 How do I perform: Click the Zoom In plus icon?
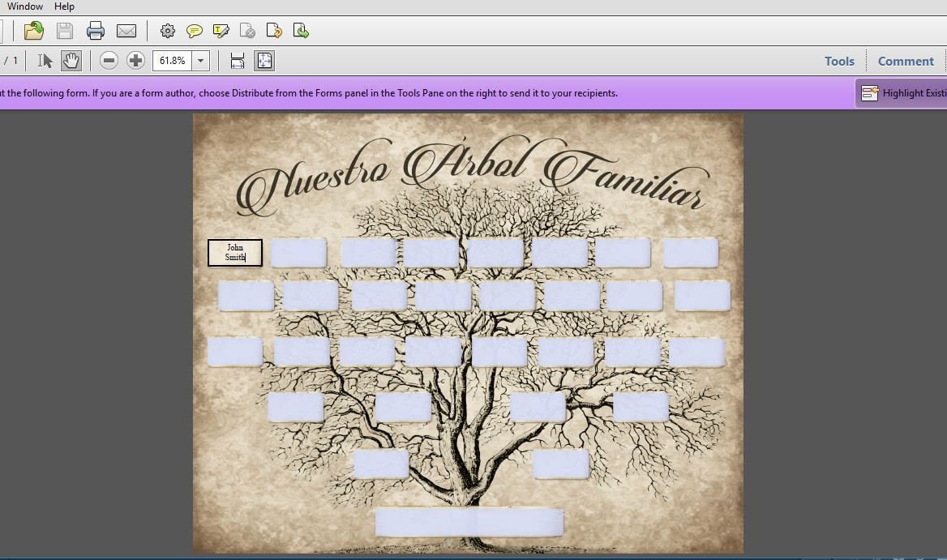pyautogui.click(x=135, y=60)
